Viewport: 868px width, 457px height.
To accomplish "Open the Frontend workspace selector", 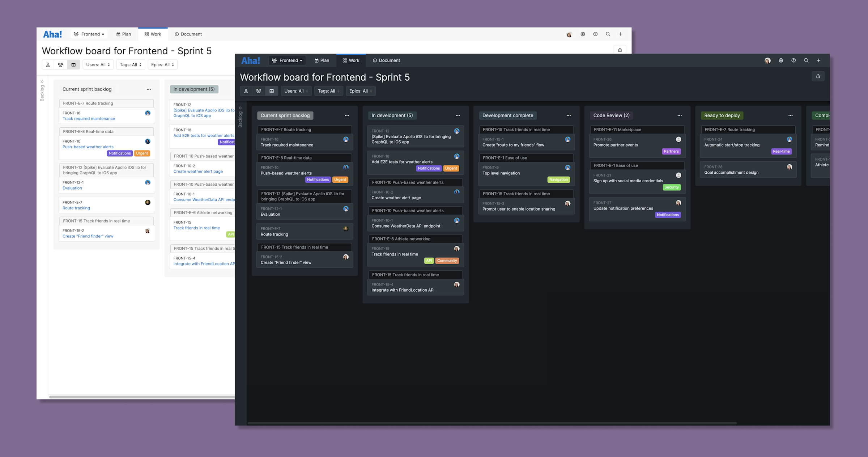I will click(x=287, y=60).
